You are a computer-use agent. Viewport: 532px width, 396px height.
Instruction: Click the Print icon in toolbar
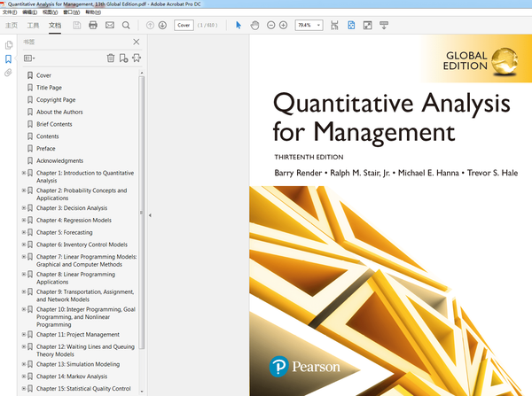[x=93, y=25]
